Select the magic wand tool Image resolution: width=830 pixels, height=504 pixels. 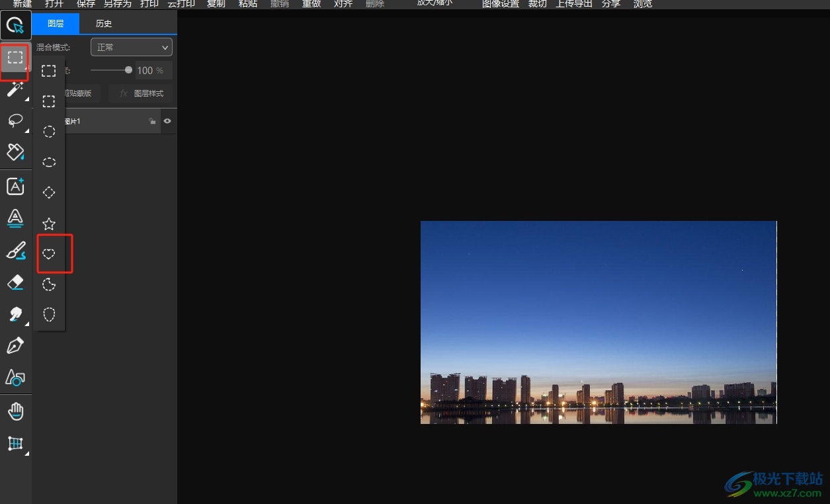pyautogui.click(x=15, y=89)
